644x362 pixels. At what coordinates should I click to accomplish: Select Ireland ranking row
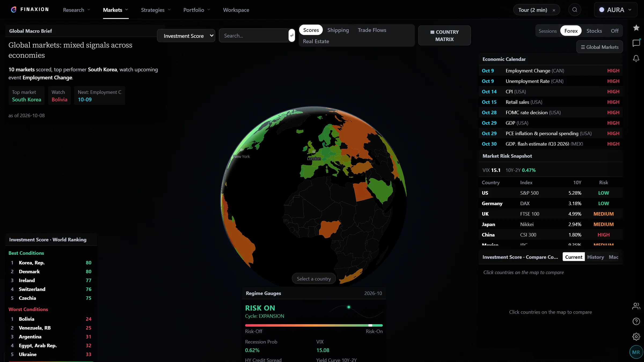[51, 280]
